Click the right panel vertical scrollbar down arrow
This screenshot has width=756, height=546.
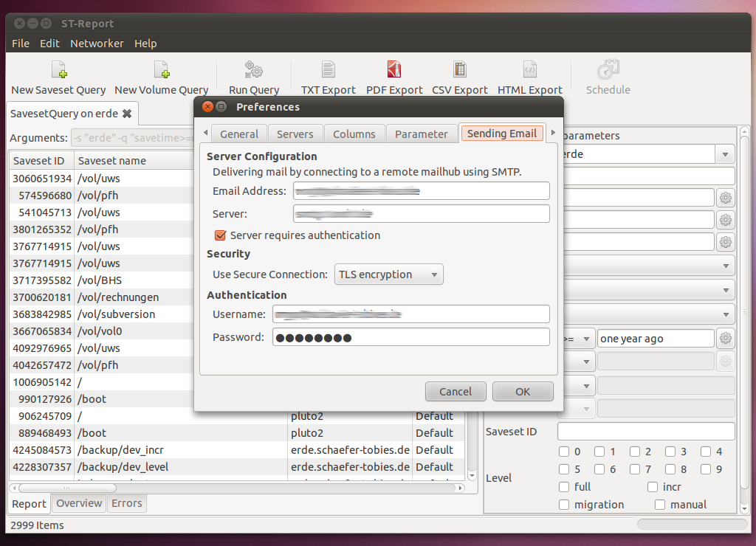click(744, 508)
